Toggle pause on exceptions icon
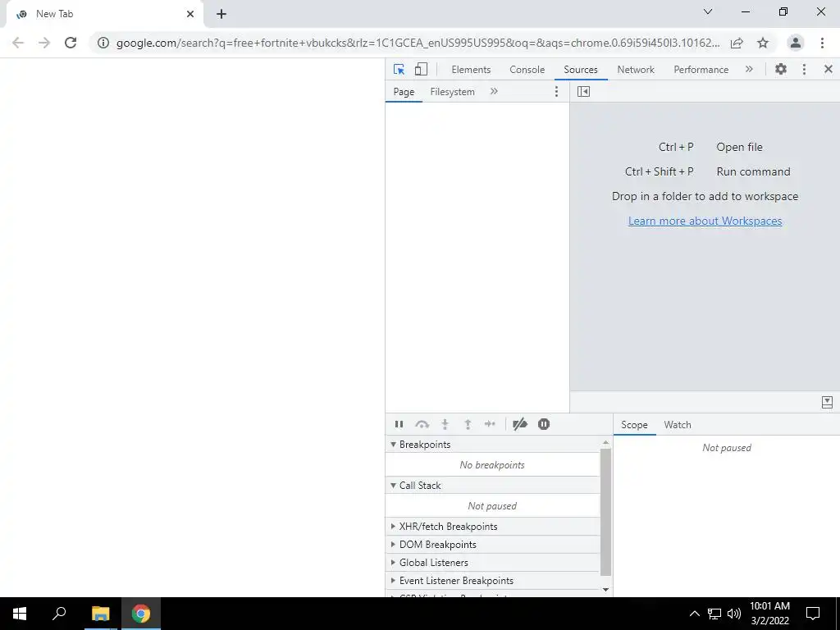Screen dimensions: 840x630 click(544, 424)
